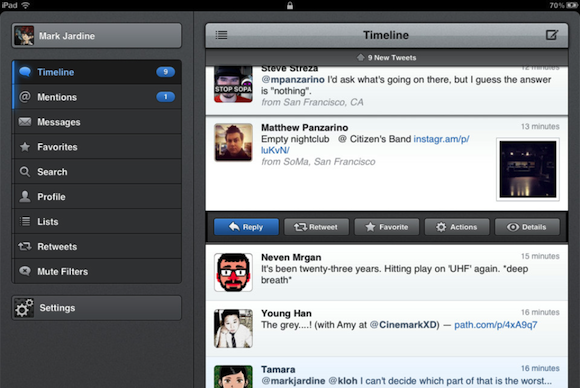The image size is (580, 388).
Task: Select Neven Mrgan's tweet text
Action: 394,274
